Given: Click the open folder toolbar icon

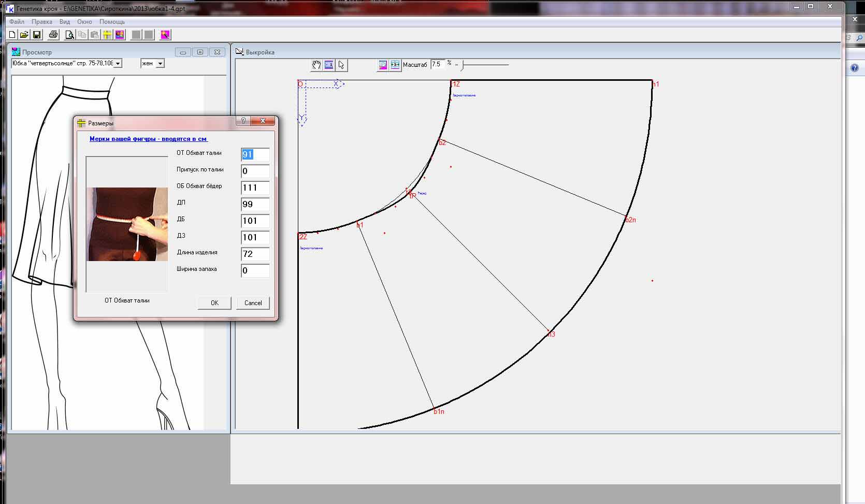Looking at the screenshot, I should [x=24, y=35].
